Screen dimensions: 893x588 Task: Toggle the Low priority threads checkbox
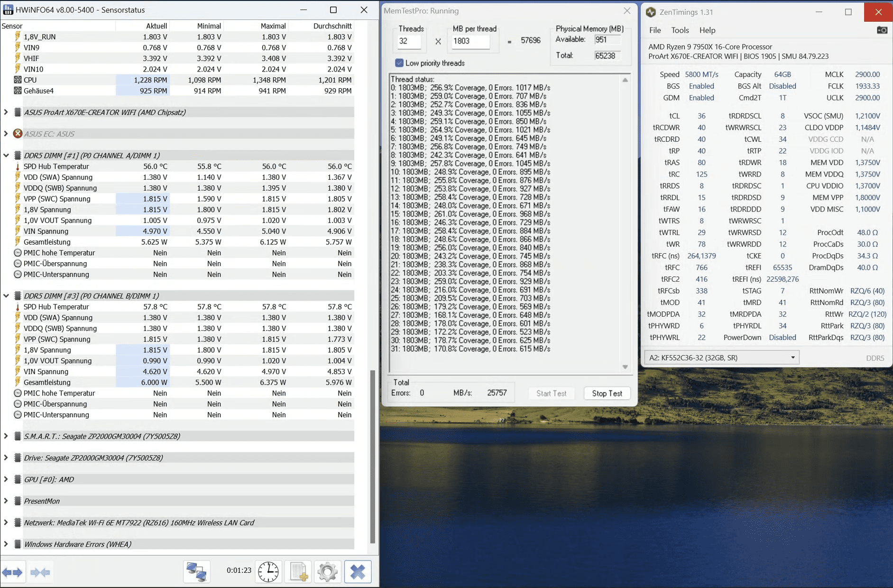coord(399,63)
